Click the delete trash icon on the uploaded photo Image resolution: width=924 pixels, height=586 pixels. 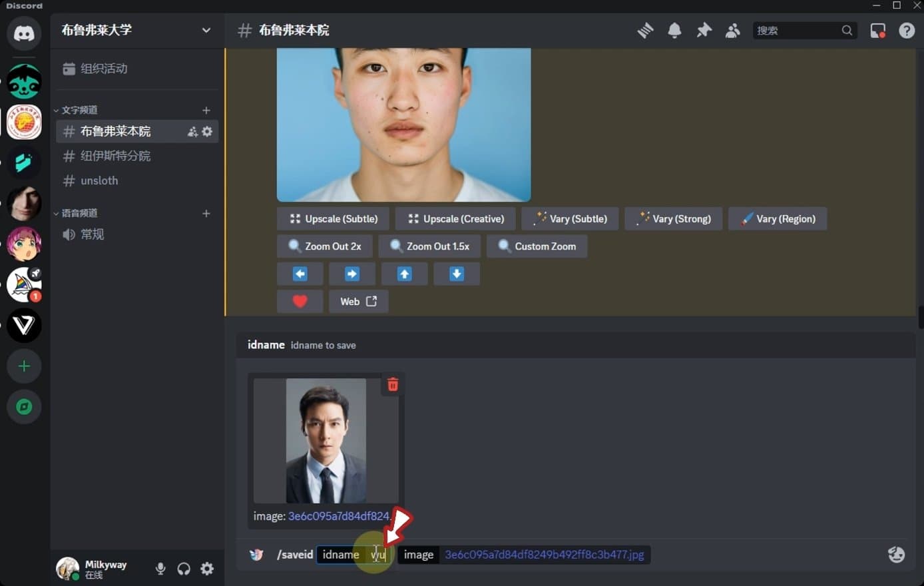[x=393, y=384]
